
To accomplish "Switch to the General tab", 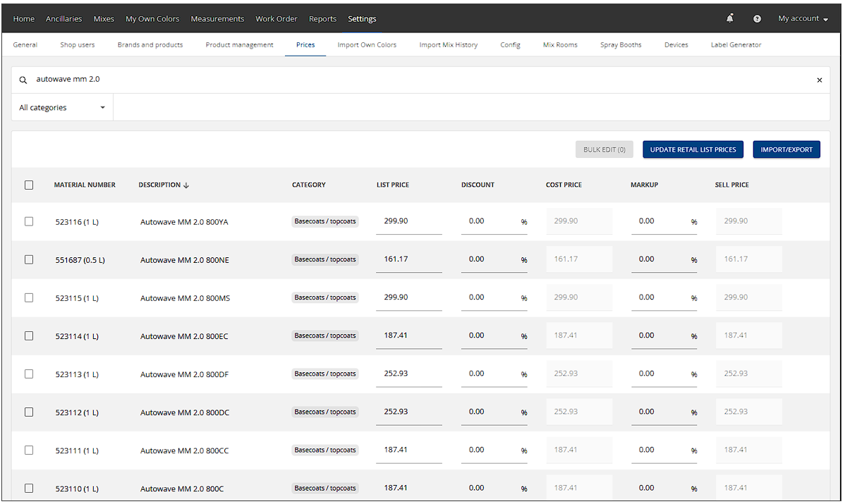I will (25, 44).
